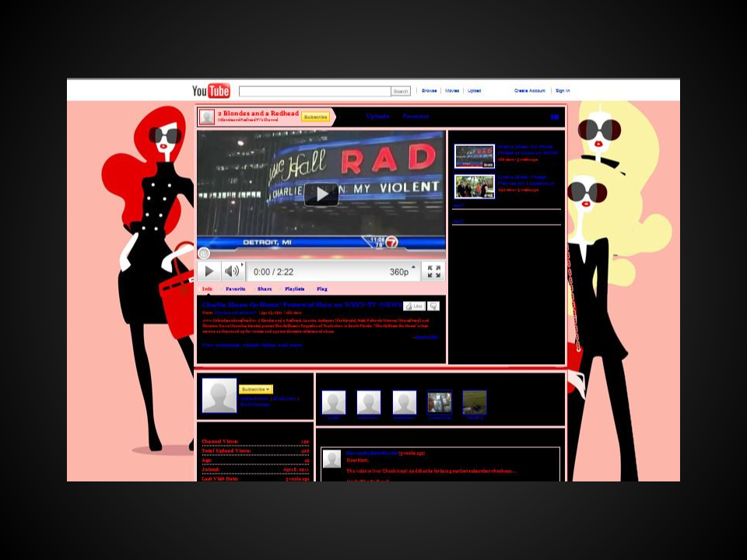Open the Radio City marquee video thumbnail
Image resolution: width=747 pixels, height=560 pixels.
pyautogui.click(x=475, y=156)
